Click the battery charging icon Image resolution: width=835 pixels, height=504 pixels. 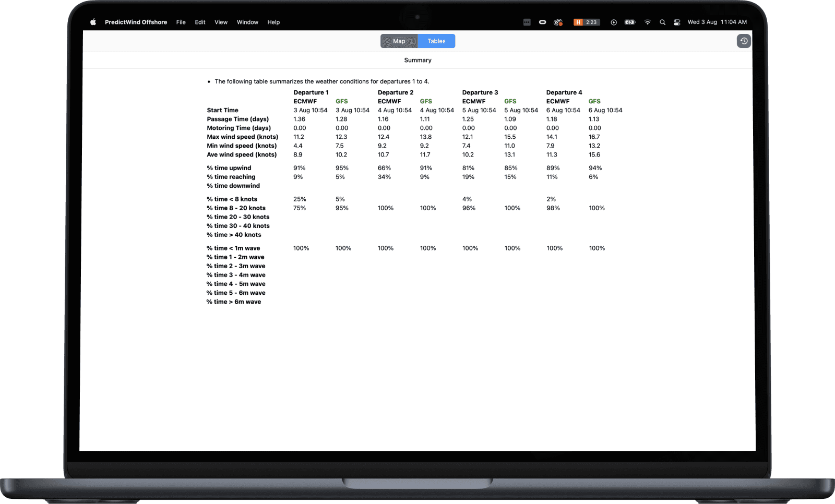[x=629, y=22]
